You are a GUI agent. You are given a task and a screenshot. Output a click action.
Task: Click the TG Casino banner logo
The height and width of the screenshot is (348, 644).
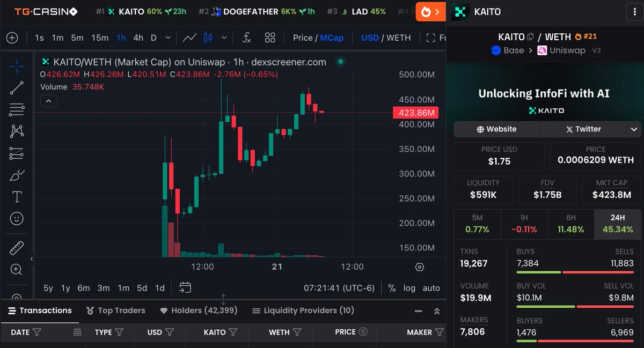point(46,11)
